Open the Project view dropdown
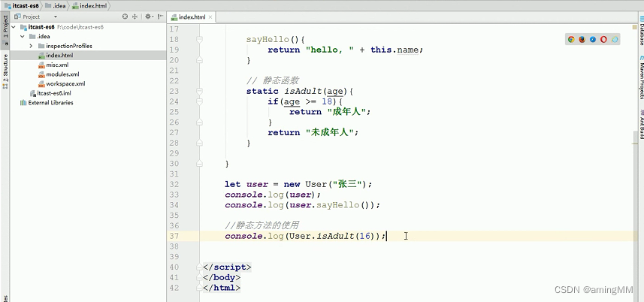This screenshot has height=302, width=644. 56,17
